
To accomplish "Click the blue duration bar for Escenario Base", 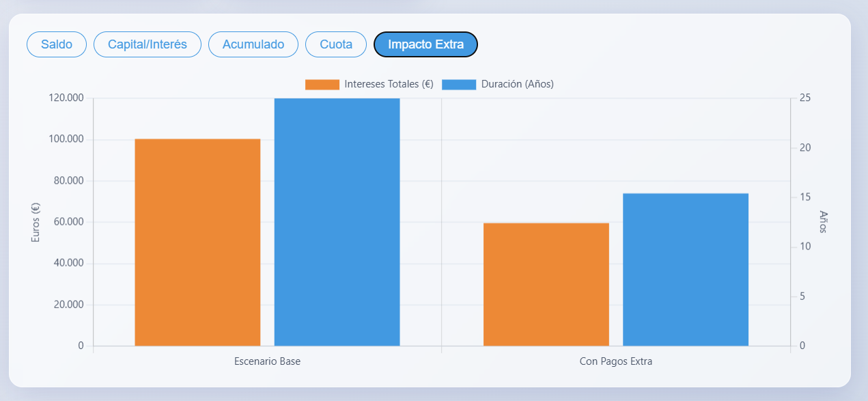I will pyautogui.click(x=337, y=222).
